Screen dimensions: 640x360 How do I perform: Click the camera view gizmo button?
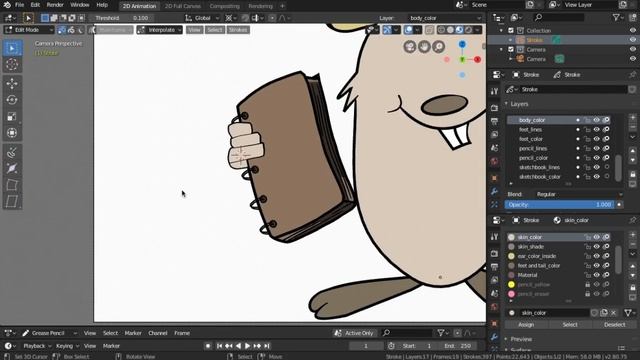[x=410, y=47]
